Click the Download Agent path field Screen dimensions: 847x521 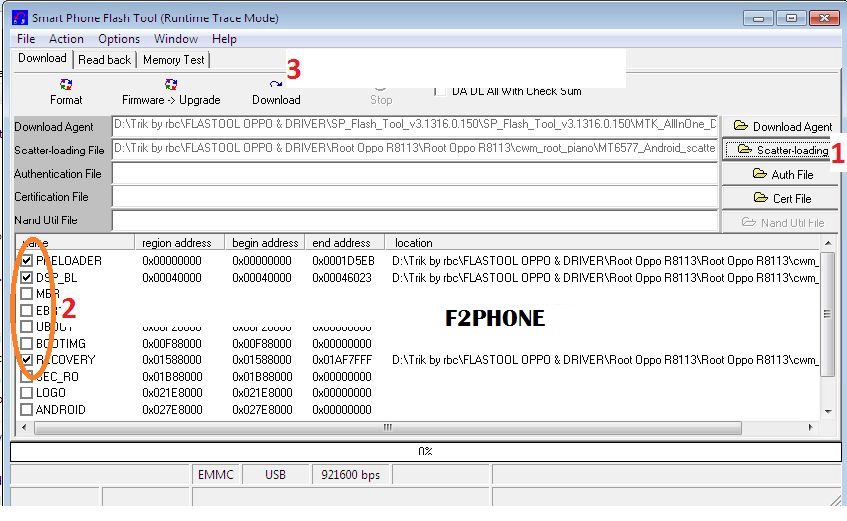click(415, 125)
